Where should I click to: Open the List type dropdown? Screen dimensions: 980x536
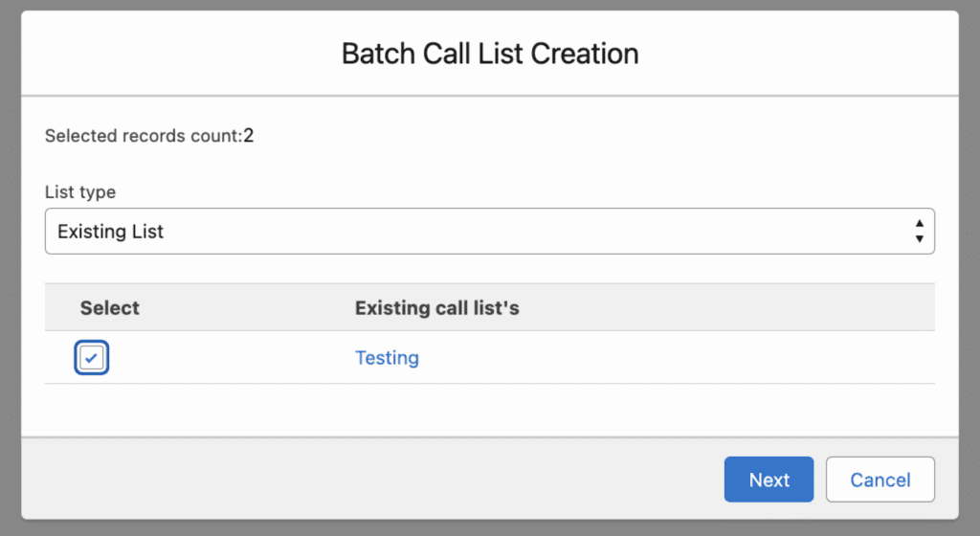point(488,232)
